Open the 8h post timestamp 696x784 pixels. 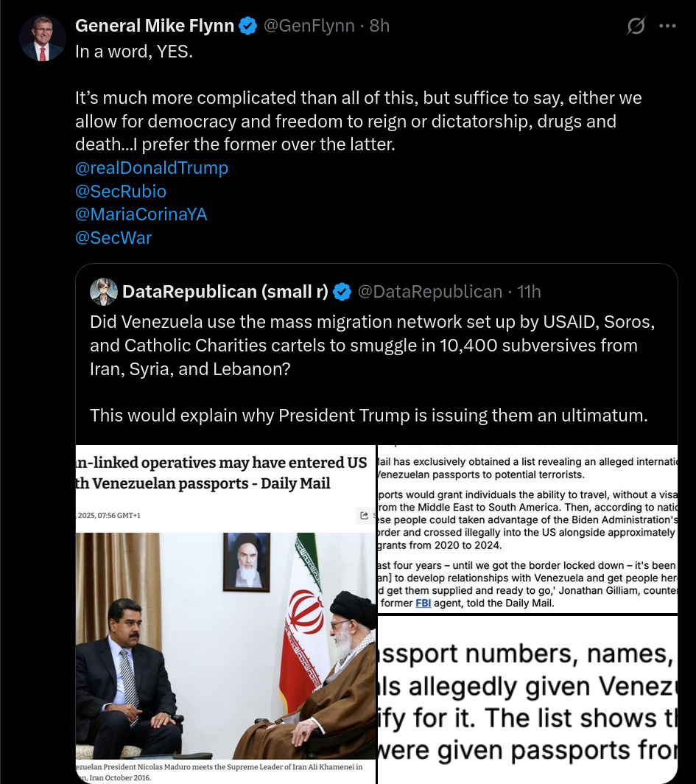click(379, 26)
